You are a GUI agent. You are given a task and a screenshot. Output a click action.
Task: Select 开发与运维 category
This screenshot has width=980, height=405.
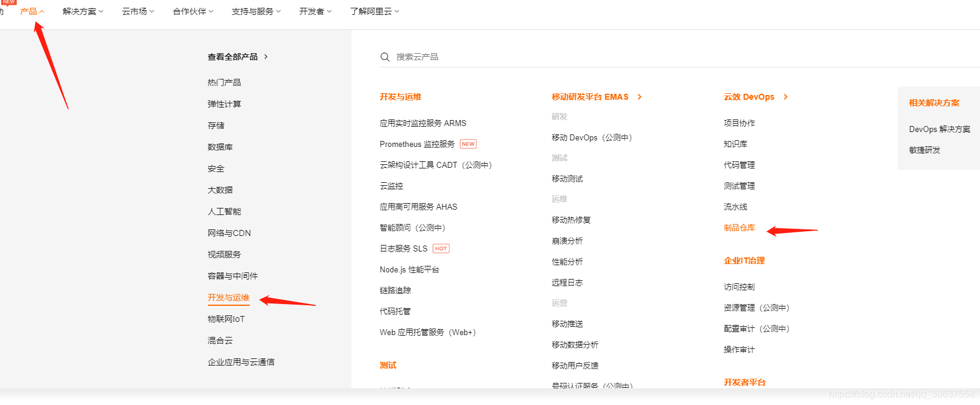tap(228, 297)
